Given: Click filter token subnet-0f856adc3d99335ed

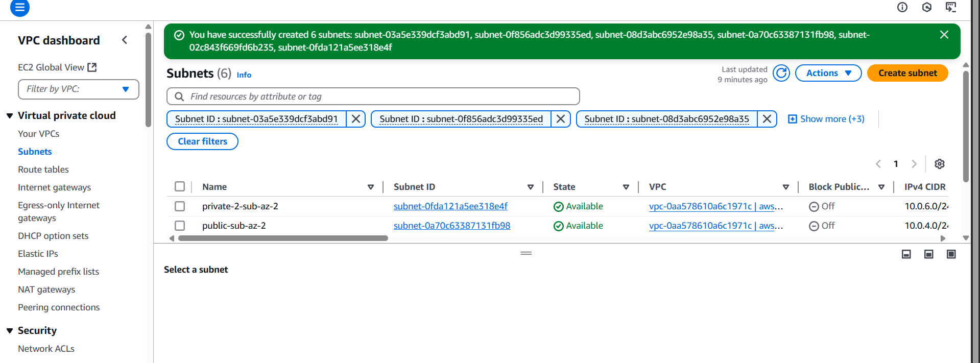Looking at the screenshot, I should coord(461,119).
